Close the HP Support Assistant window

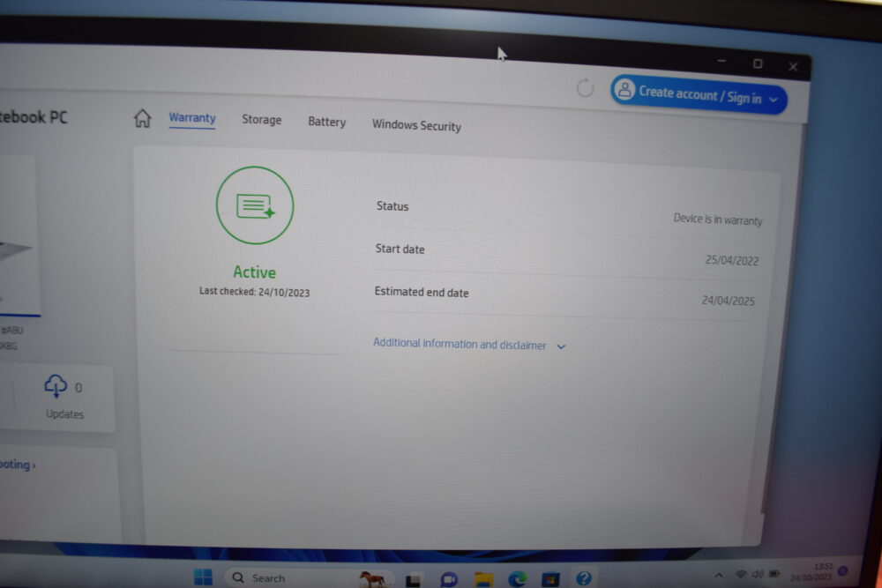click(793, 67)
